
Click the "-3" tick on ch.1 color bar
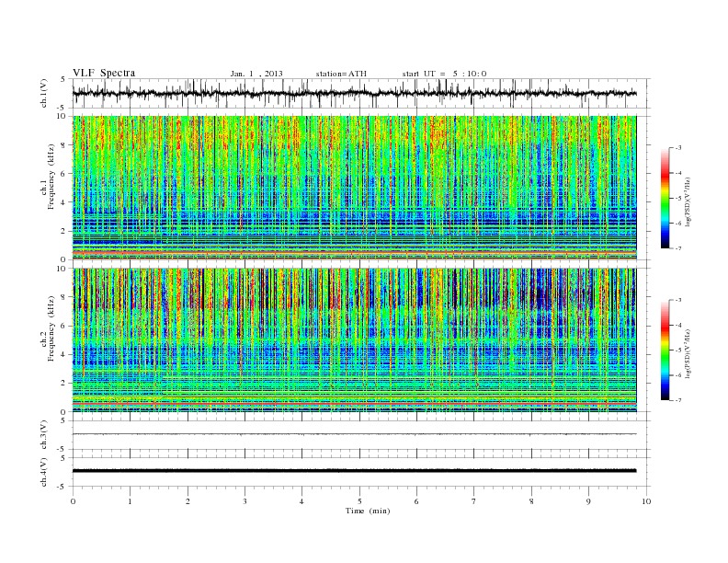[678, 148]
